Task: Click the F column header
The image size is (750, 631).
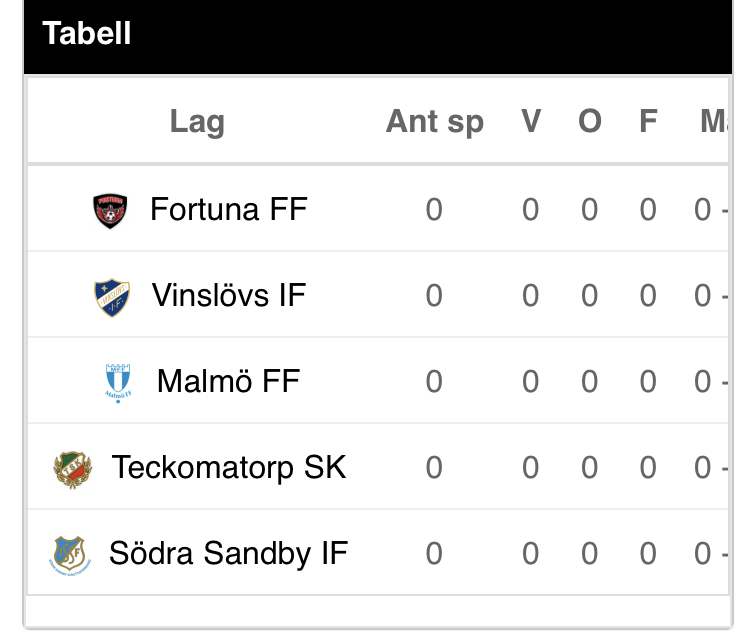Action: tap(648, 122)
